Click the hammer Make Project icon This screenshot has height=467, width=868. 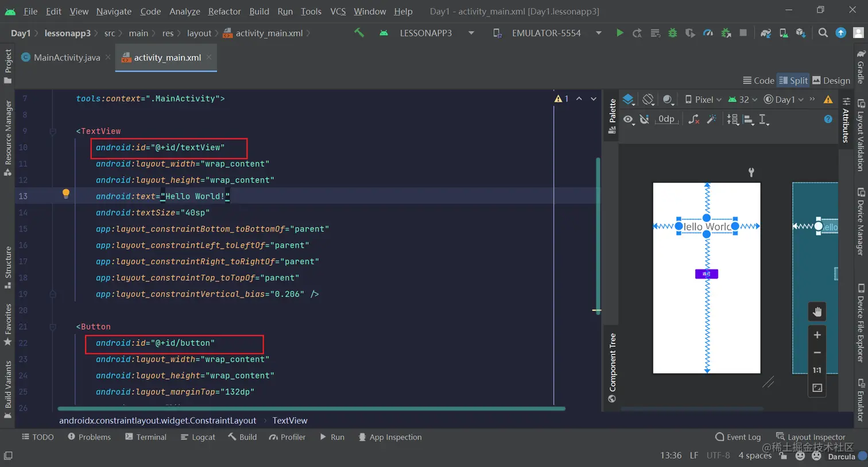coord(359,33)
